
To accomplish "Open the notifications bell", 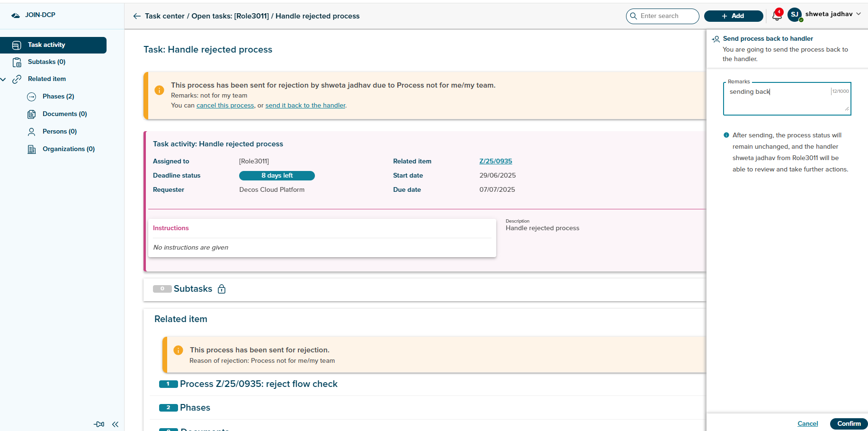I will [x=777, y=16].
